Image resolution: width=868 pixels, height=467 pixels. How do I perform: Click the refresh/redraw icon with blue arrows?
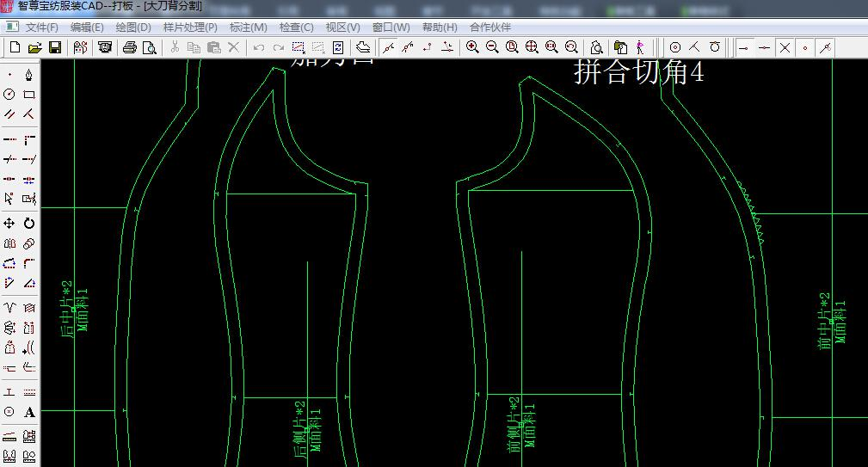tap(338, 47)
